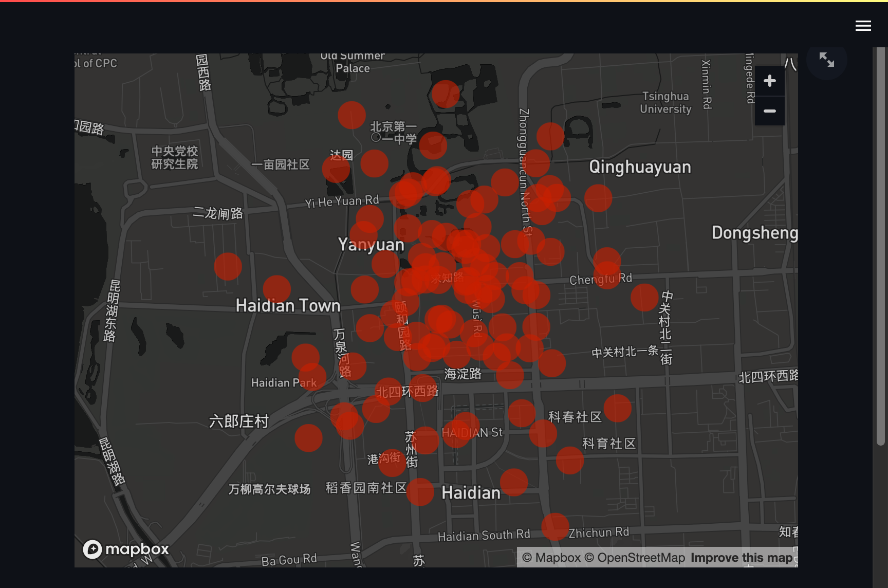The image size is (888, 588).
Task: Zoom out of the map
Action: (769, 111)
